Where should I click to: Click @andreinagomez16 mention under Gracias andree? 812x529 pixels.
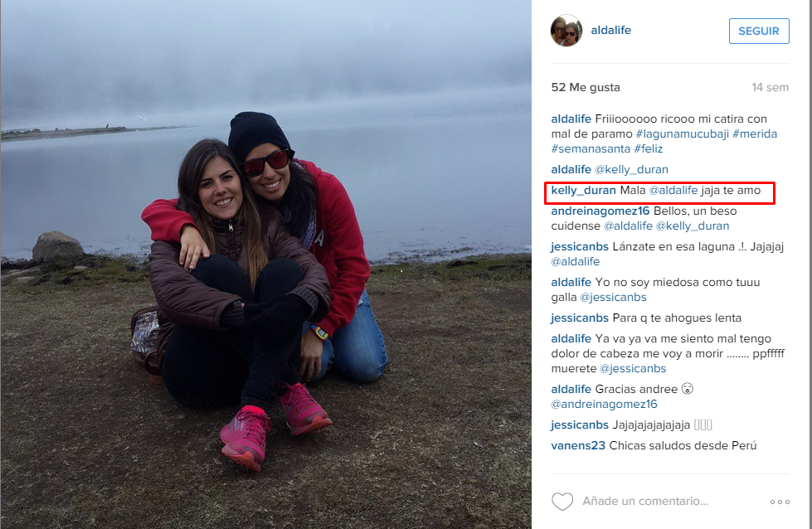point(604,404)
